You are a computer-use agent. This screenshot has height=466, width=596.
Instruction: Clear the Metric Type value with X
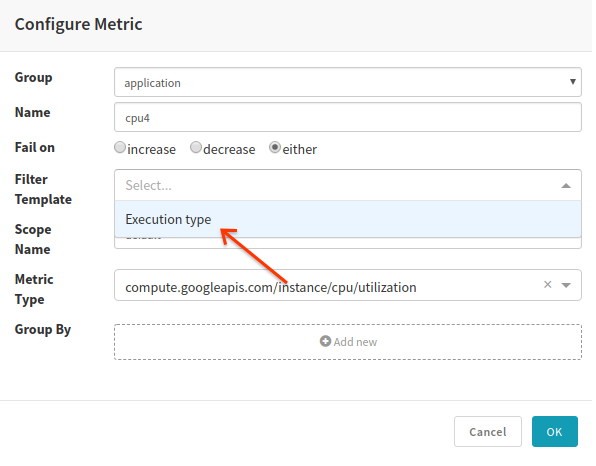(548, 284)
